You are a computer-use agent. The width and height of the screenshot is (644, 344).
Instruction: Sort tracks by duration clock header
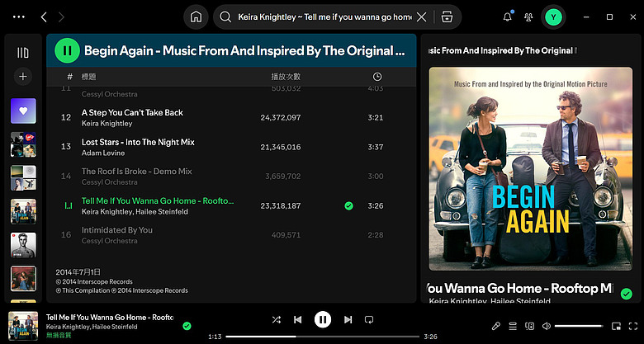coord(377,77)
